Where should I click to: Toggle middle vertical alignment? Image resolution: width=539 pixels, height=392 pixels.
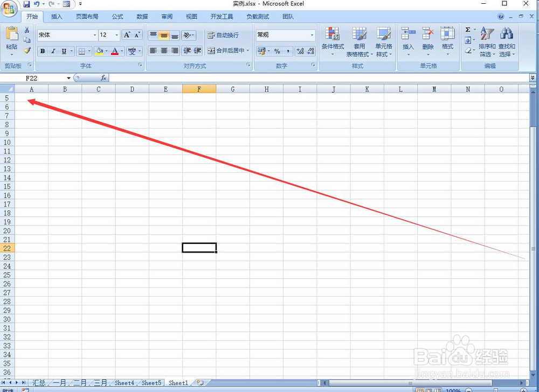tap(164, 35)
